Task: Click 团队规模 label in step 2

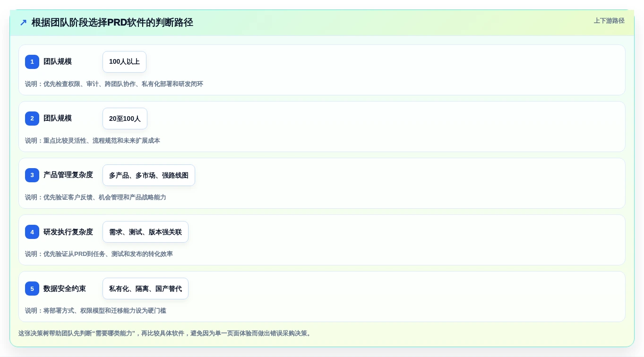Action: tap(58, 119)
